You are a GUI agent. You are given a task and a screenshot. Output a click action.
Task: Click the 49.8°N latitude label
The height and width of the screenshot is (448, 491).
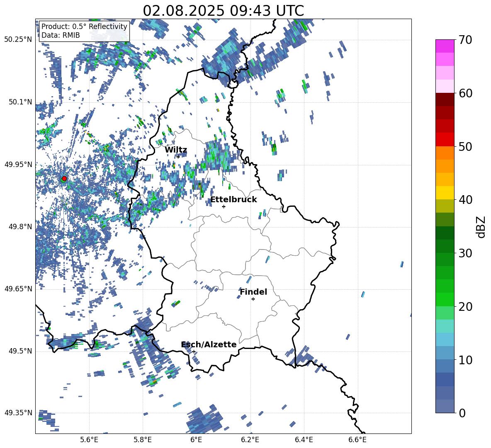click(x=20, y=227)
